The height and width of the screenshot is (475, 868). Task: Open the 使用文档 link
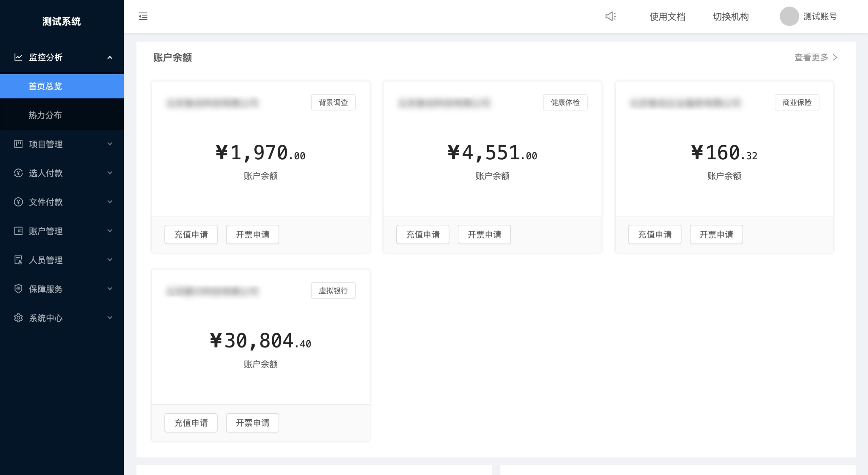click(667, 17)
